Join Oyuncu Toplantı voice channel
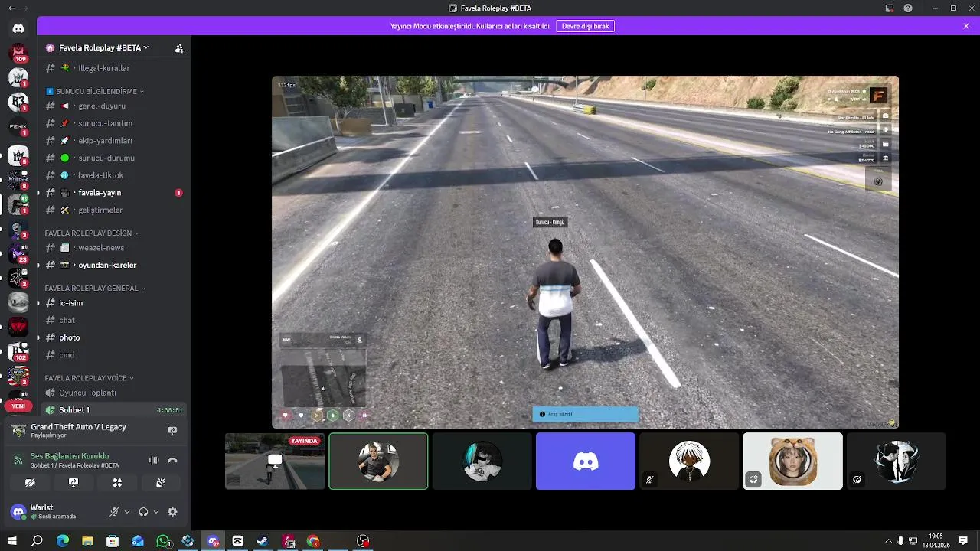The height and width of the screenshot is (551, 980). 114,393
